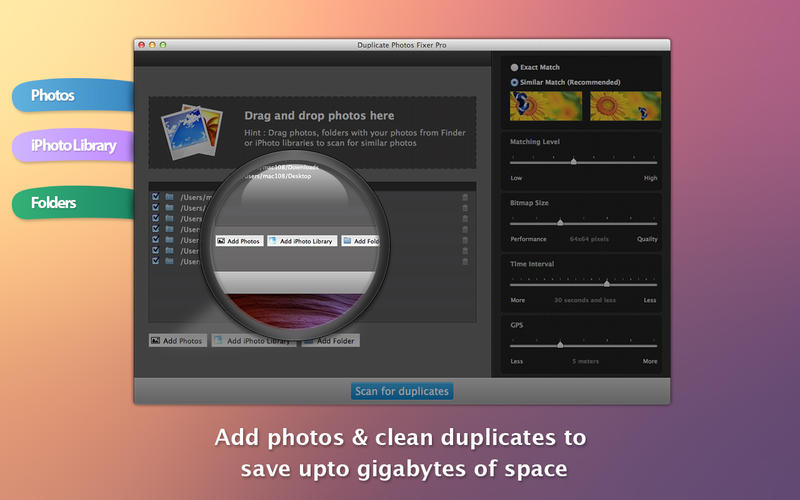Click the GPS slider handle

click(560, 344)
